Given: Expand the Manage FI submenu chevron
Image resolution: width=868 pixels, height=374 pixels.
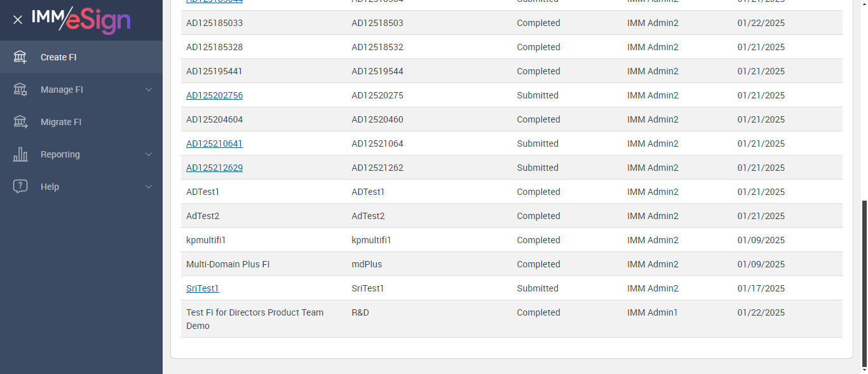Looking at the screenshot, I should (x=149, y=90).
